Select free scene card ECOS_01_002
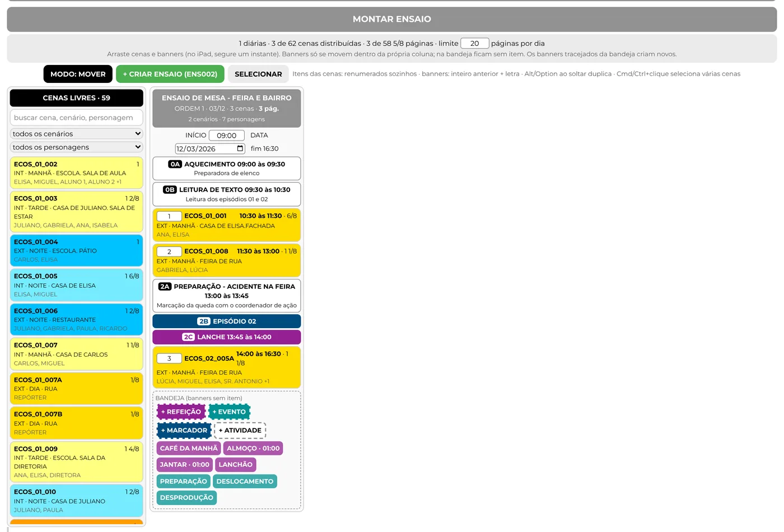The image size is (784, 532). click(x=76, y=172)
